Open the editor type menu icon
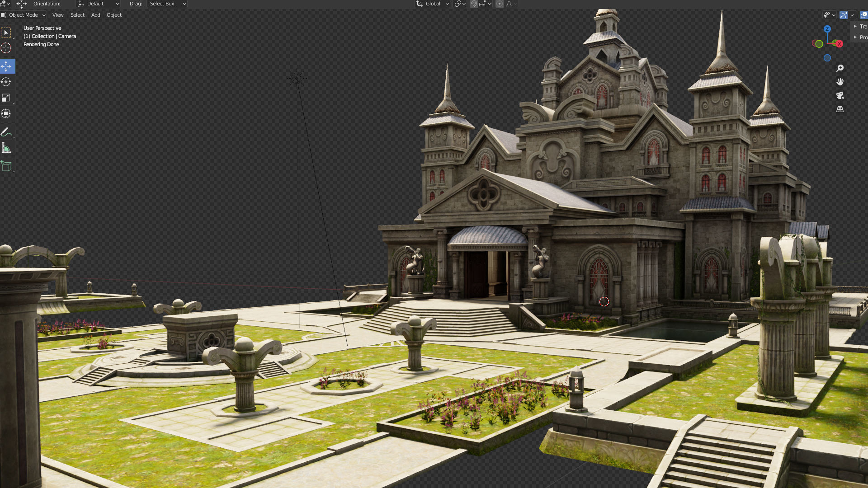This screenshot has height=488, width=868. point(5,4)
